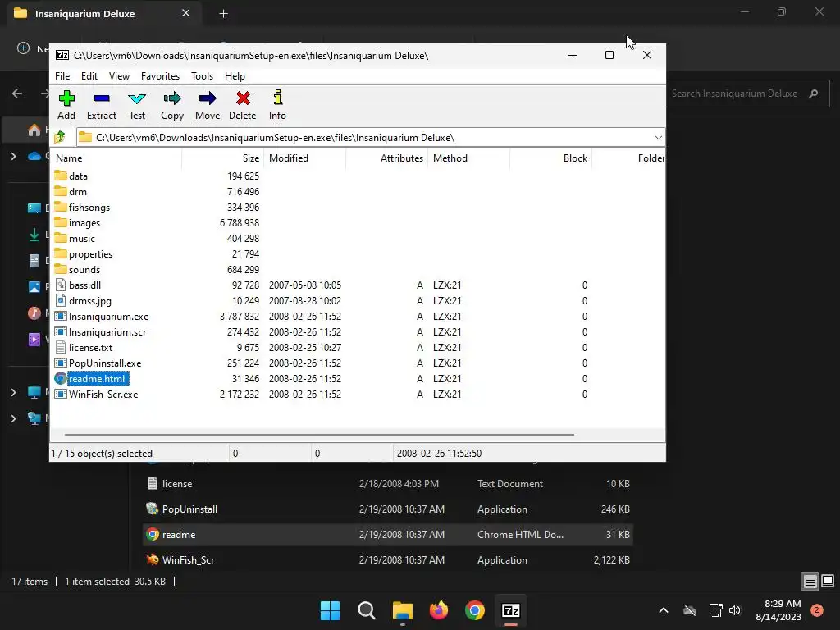Open the taskbar clock and date

tap(778, 610)
